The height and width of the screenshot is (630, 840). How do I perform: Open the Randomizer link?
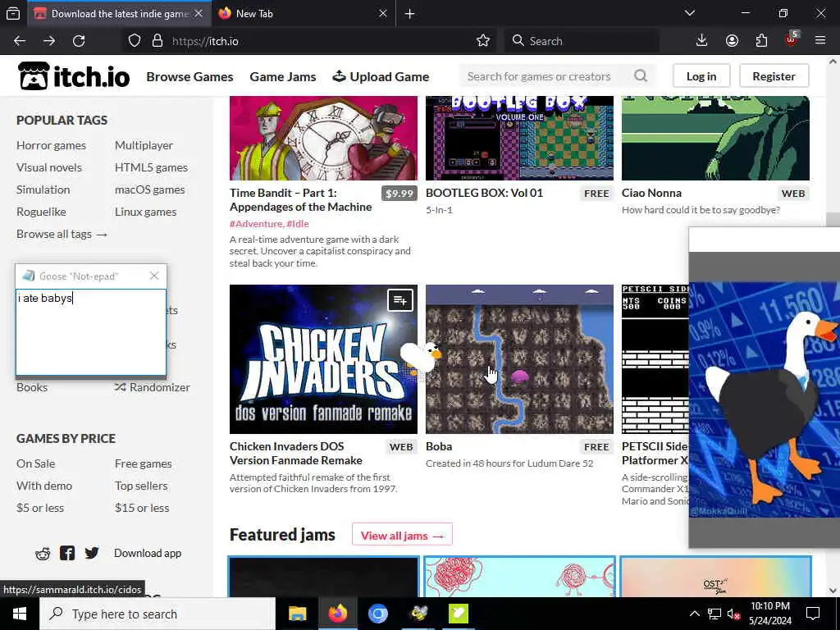click(x=152, y=387)
